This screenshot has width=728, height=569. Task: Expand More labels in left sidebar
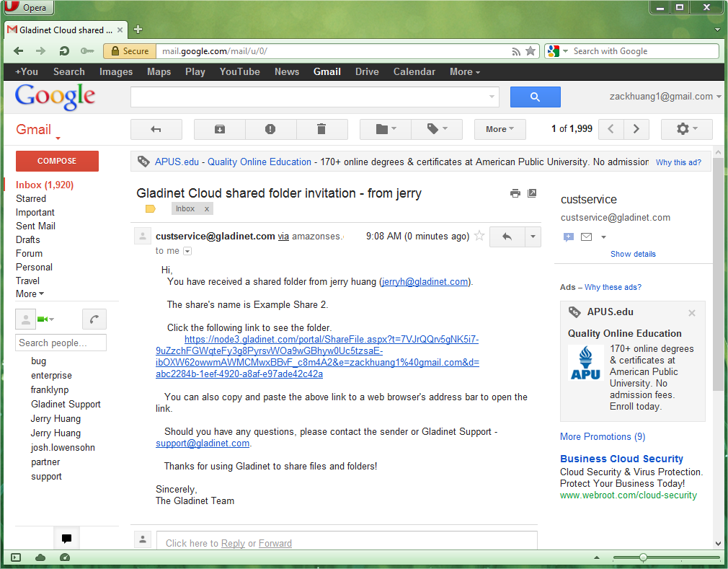tap(30, 294)
